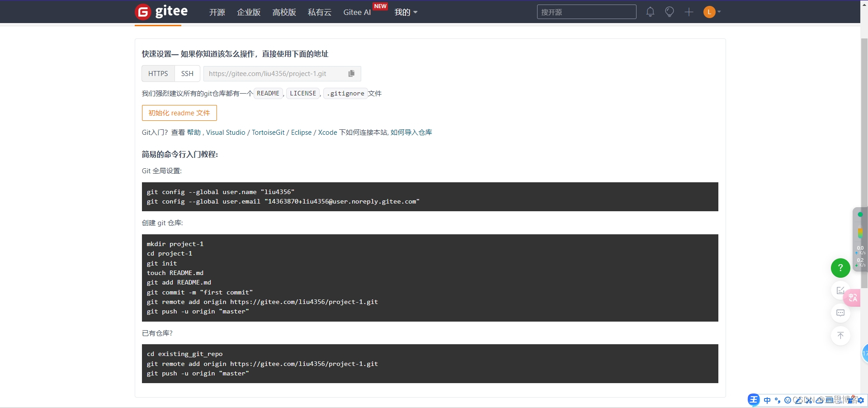Open the IME emoji smiley icon
The image size is (868, 408).
coord(788,400)
